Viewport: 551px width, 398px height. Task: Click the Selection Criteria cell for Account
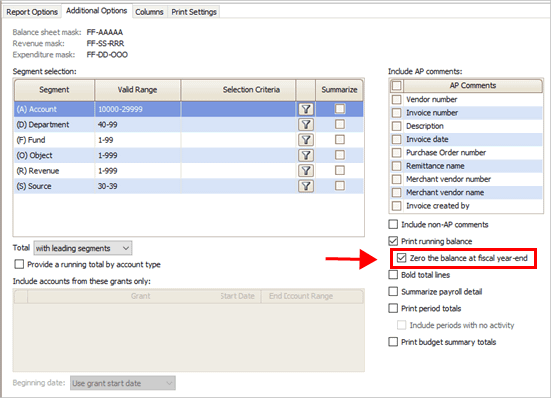[x=238, y=109]
